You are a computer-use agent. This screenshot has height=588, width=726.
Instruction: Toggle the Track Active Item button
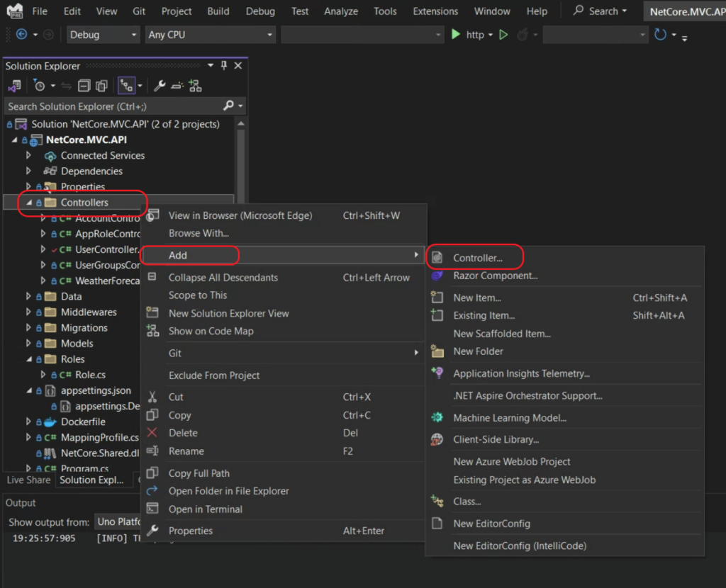(126, 86)
